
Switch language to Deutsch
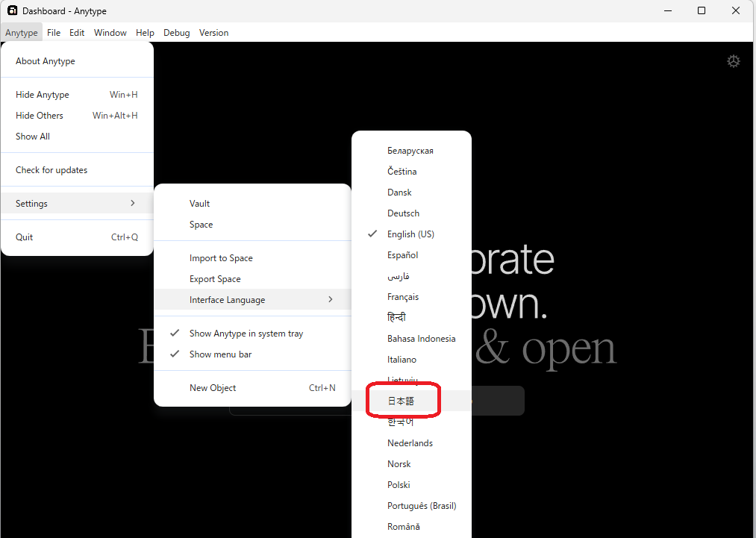click(411, 213)
